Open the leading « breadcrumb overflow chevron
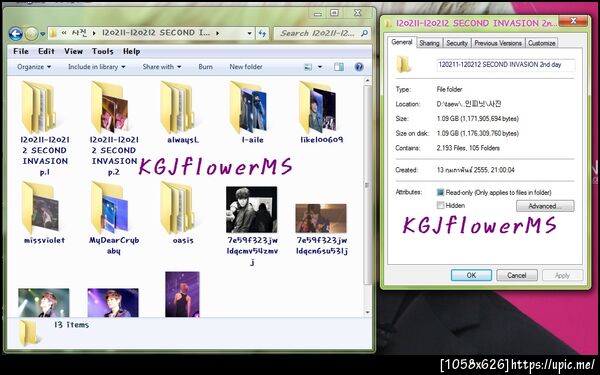 click(x=64, y=33)
